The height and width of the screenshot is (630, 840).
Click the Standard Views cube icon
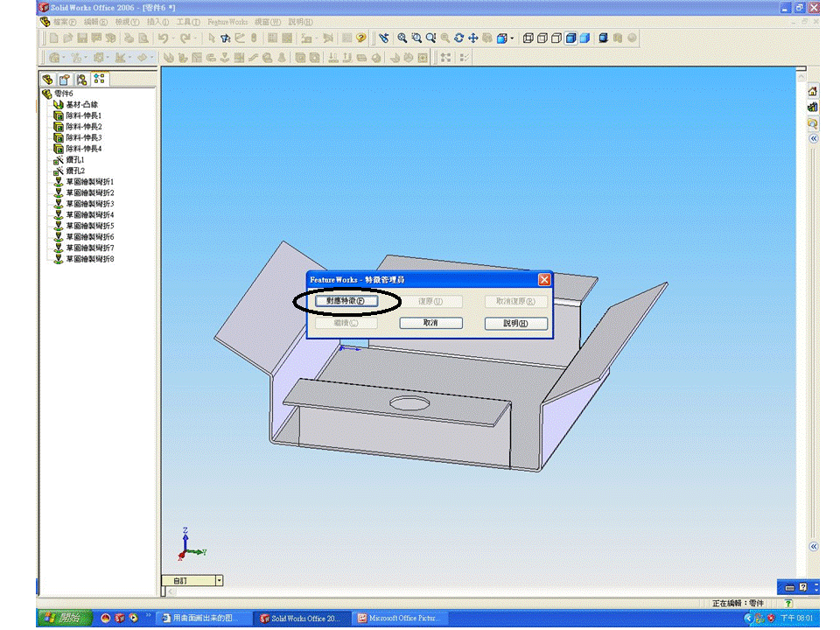point(502,38)
